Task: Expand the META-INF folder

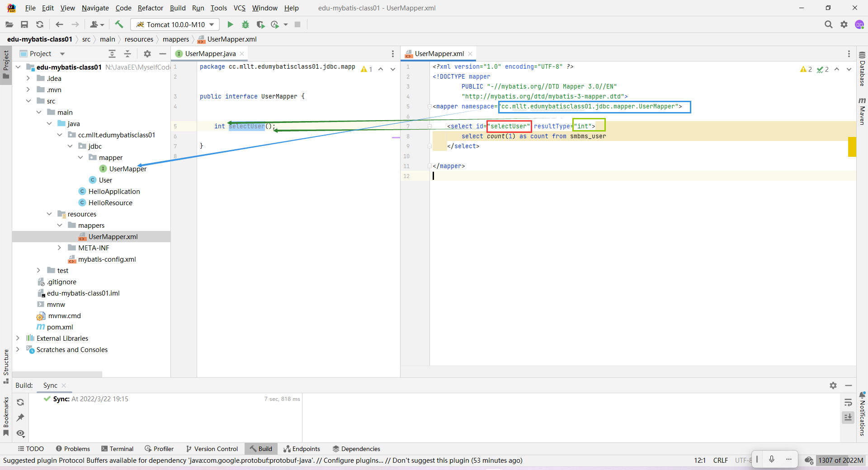Action: coord(59,248)
